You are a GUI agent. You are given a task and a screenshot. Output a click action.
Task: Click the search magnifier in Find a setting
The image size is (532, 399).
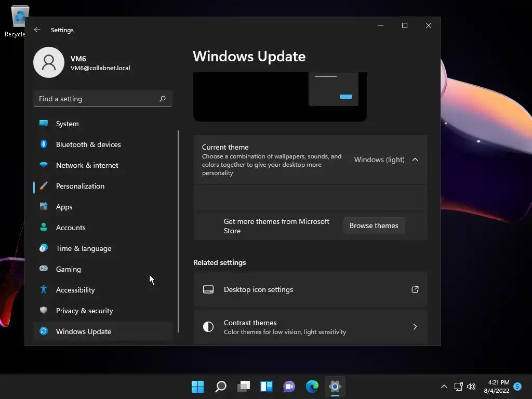point(163,99)
